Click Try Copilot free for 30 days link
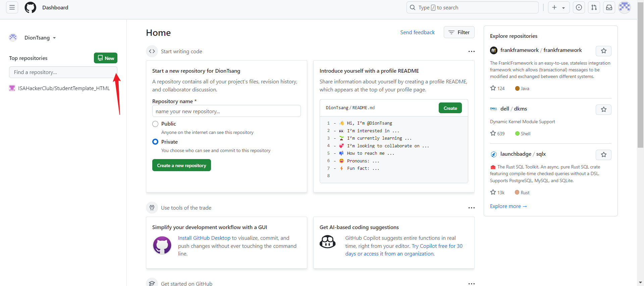This screenshot has height=286, width=644. [x=404, y=250]
